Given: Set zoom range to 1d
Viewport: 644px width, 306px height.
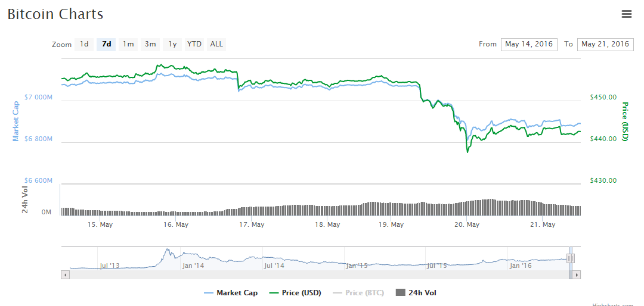Looking at the screenshot, I should (84, 44).
